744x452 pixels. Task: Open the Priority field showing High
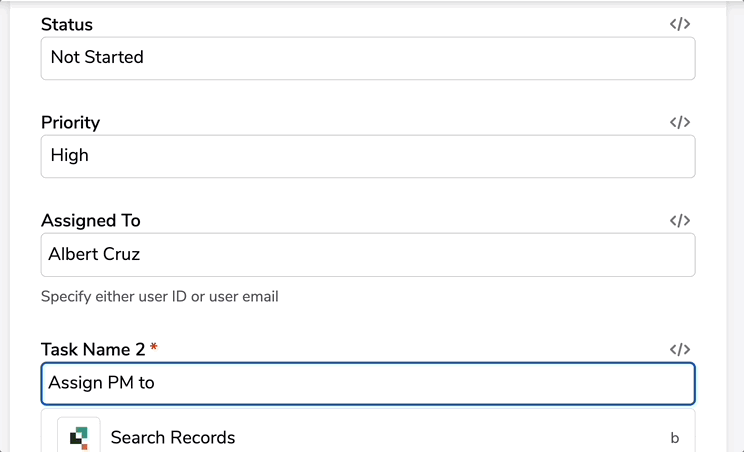click(368, 157)
